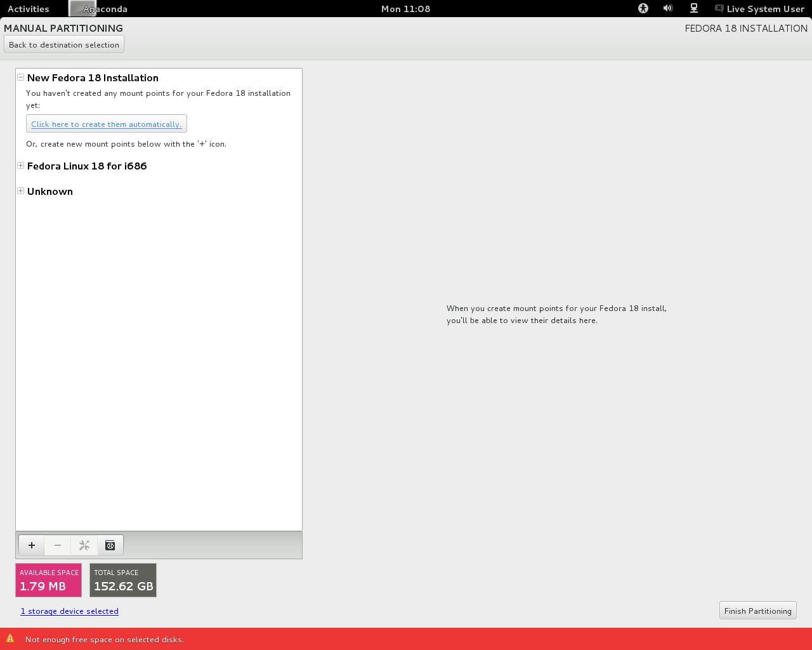The width and height of the screenshot is (812, 650).
Task: Click the MANUAL PARTITIONING title
Action: pos(63,28)
